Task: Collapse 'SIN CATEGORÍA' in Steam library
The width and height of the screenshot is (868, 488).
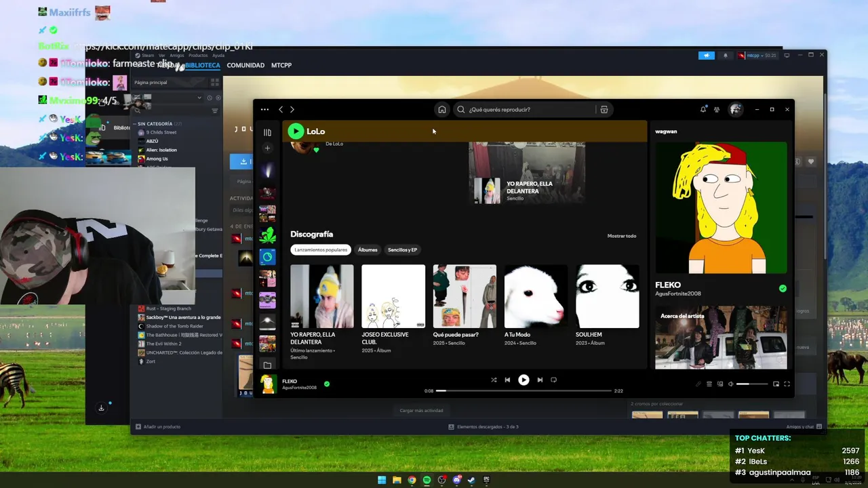Action: 155,124
